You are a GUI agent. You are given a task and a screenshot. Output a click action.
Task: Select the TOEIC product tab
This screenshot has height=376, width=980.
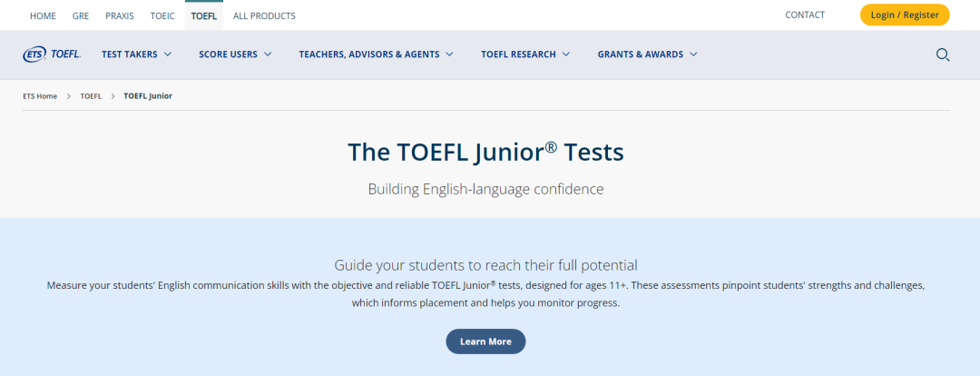(162, 15)
